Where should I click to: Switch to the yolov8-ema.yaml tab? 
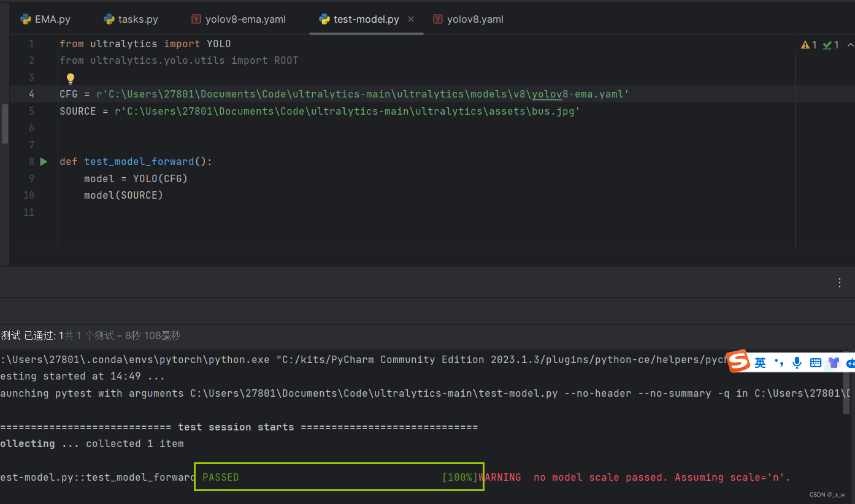239,19
